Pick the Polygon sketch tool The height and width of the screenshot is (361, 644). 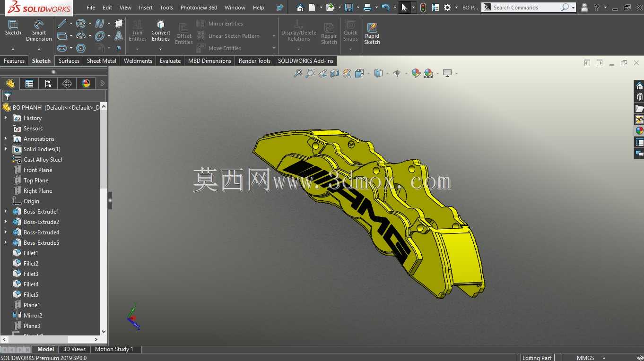[x=81, y=48]
